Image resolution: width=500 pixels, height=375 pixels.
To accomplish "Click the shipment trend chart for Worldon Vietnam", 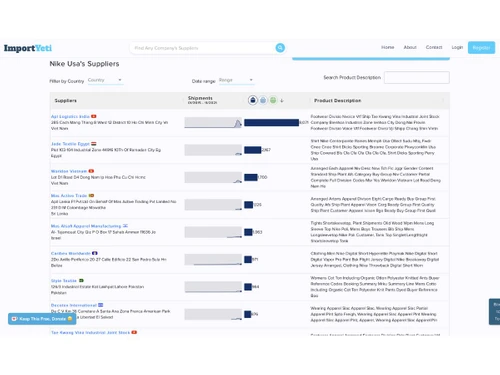I will coord(213,177).
